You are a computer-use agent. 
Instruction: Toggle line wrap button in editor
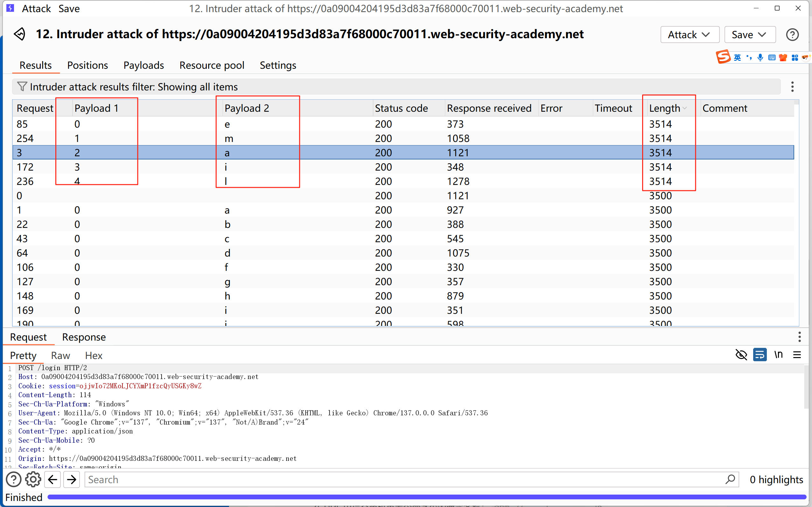[760, 355]
